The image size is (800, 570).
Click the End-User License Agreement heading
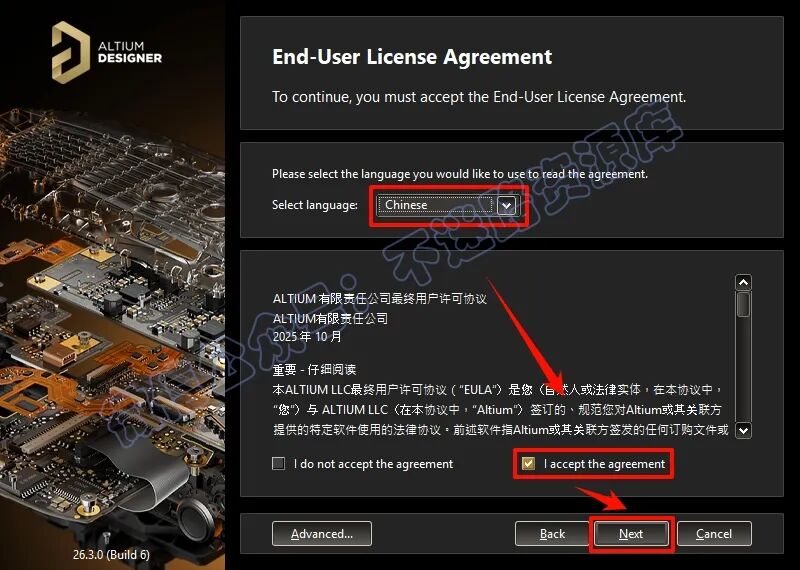click(x=412, y=57)
